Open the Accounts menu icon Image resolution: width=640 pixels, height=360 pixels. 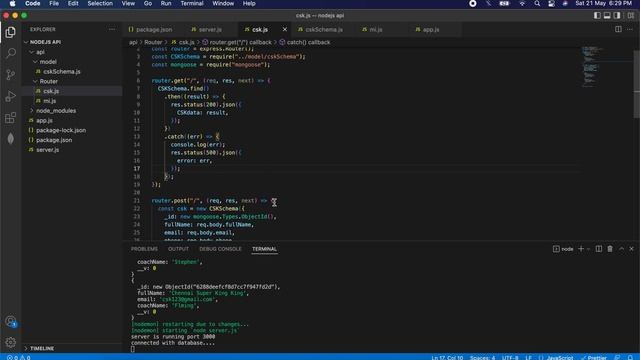pyautogui.click(x=11, y=322)
